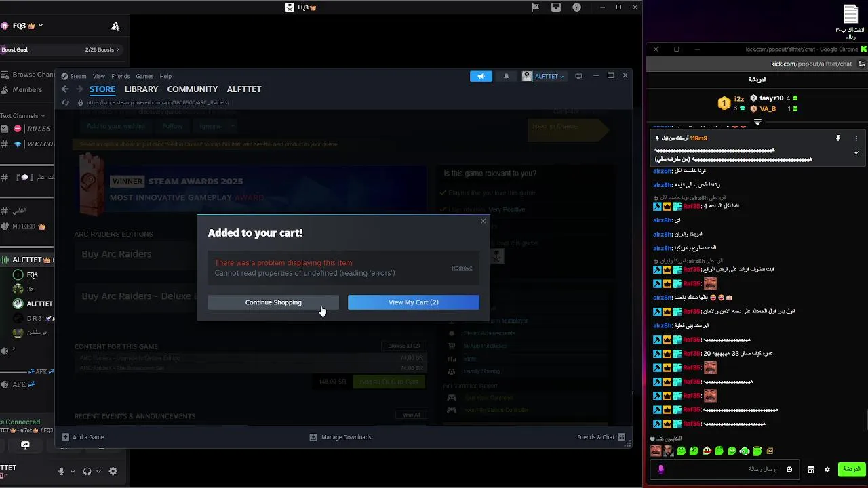Click user FQ3 in voice channel
The image size is (868, 488).
pos(32,275)
